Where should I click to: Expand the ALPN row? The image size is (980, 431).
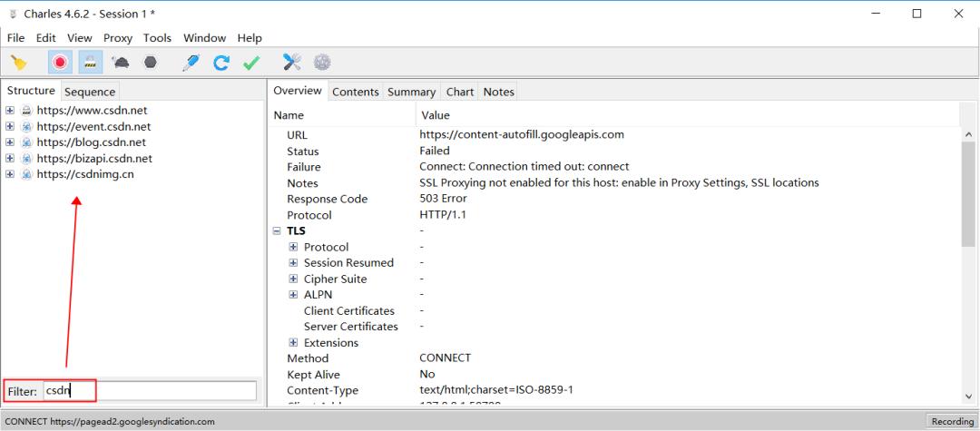click(x=293, y=295)
